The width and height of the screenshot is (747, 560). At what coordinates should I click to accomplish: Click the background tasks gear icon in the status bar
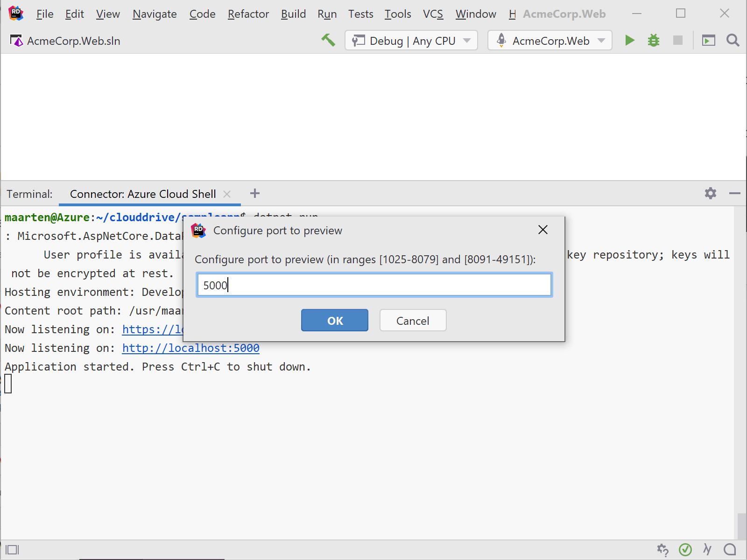pyautogui.click(x=662, y=550)
